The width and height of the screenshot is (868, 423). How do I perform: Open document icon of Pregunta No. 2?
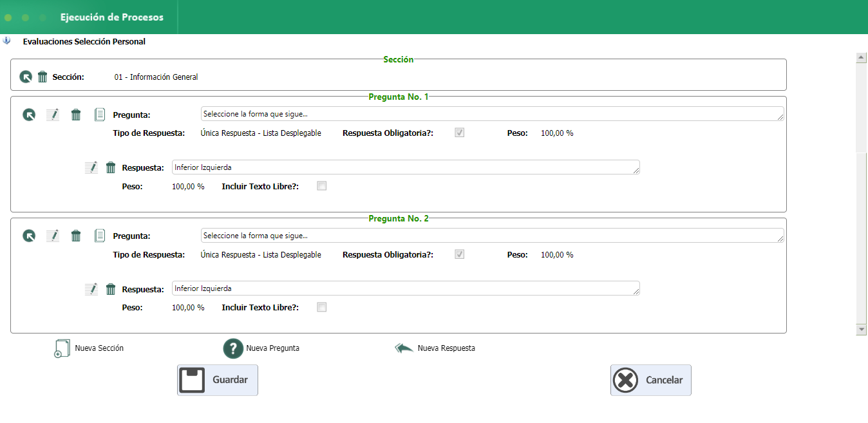pyautogui.click(x=100, y=236)
